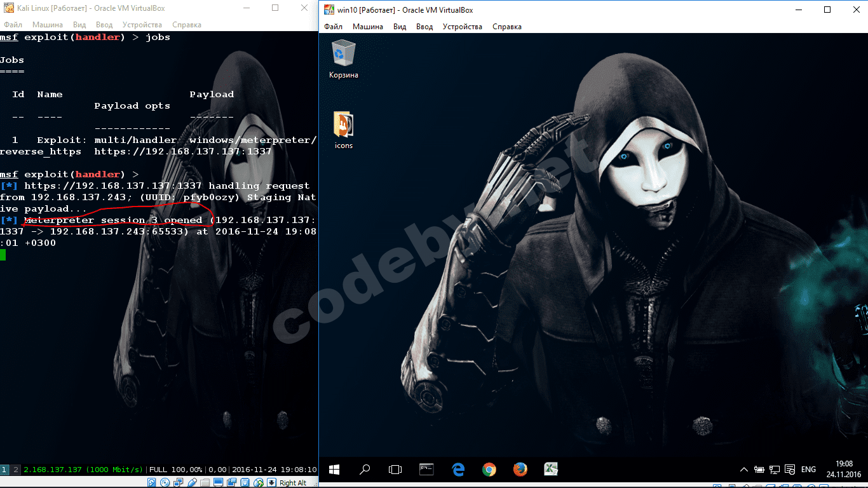
Task: Open Ввод menu in Kali Linux window
Action: [104, 25]
